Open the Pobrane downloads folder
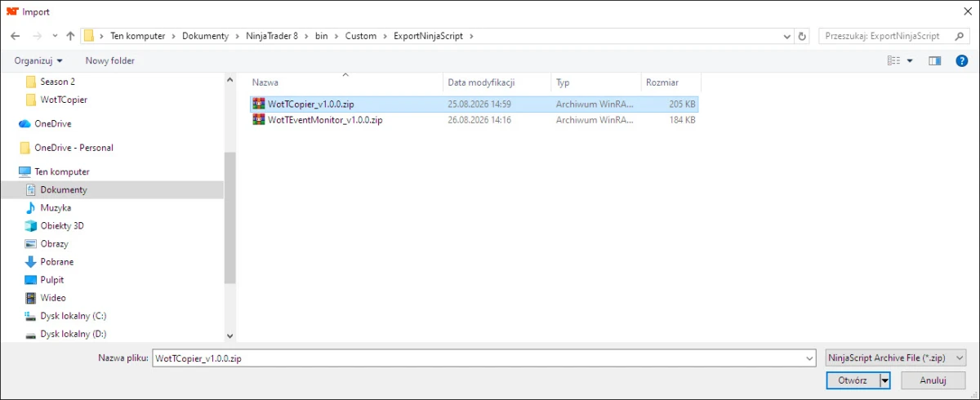 pyautogui.click(x=57, y=261)
